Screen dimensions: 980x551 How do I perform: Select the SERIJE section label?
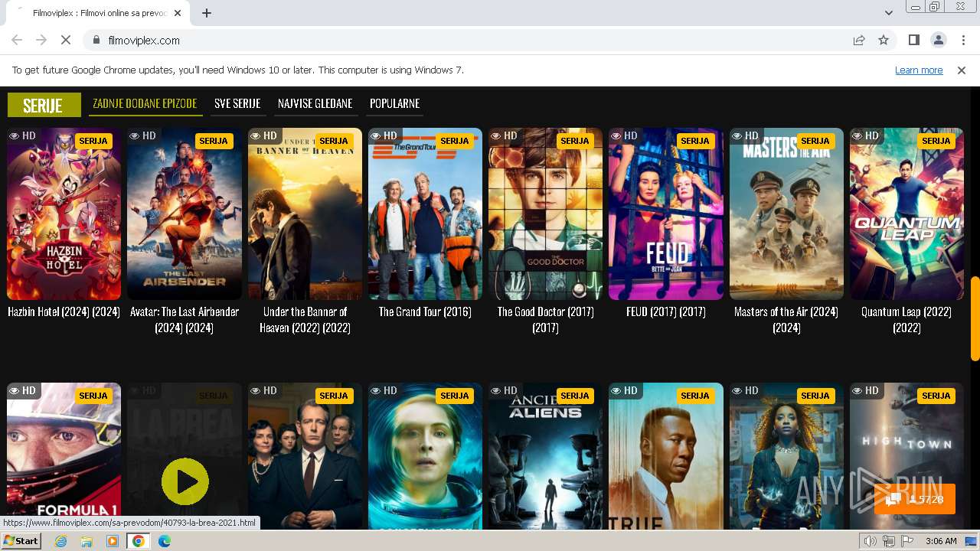44,106
